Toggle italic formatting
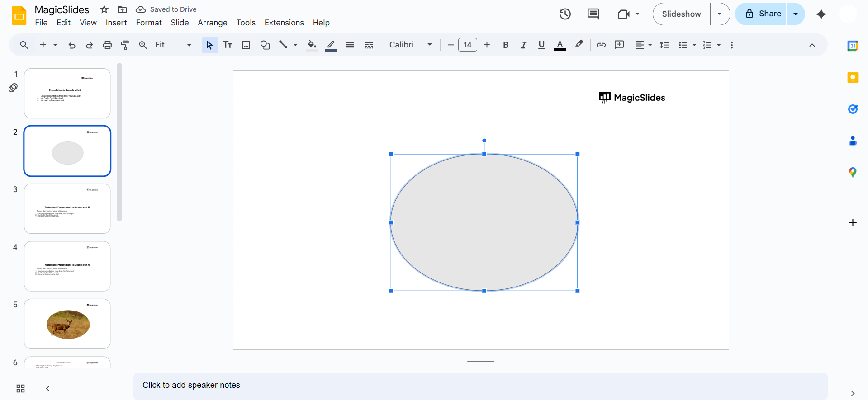The image size is (868, 400). pos(523,45)
